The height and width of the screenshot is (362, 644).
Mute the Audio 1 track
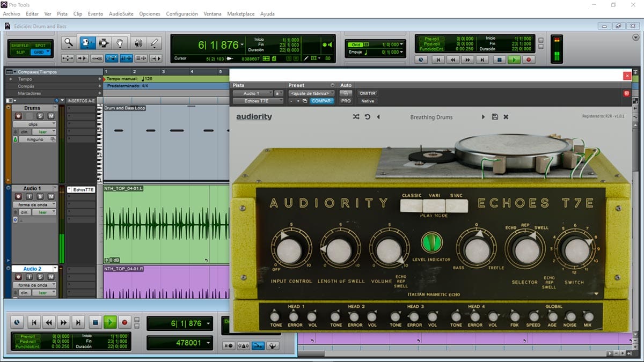(x=50, y=197)
